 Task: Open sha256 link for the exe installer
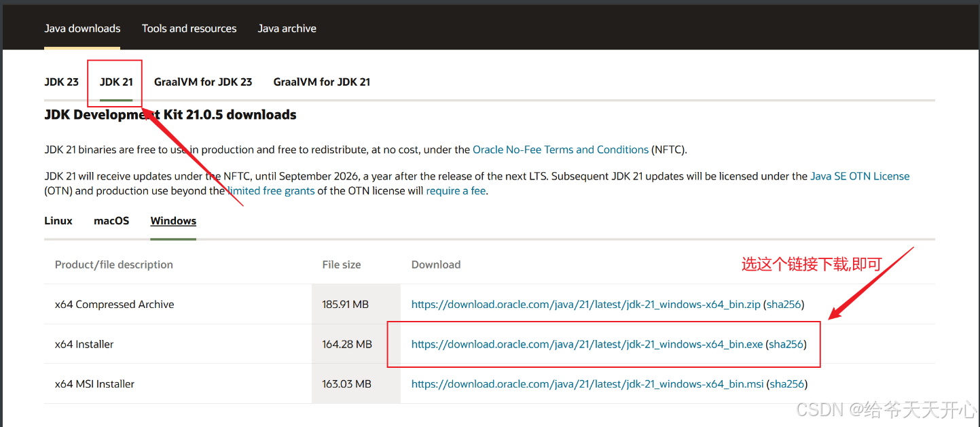pyautogui.click(x=786, y=344)
